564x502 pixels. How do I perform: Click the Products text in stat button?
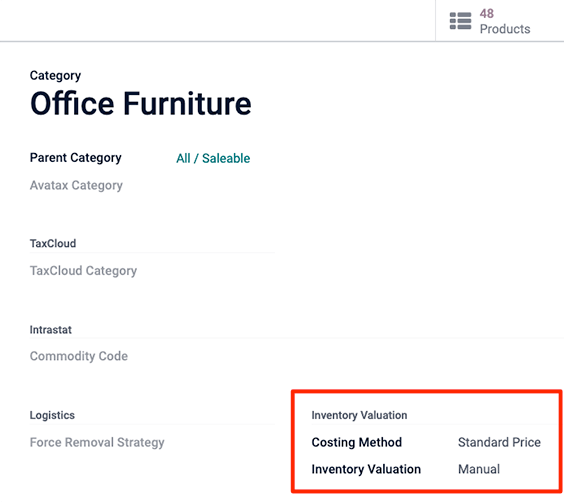[x=505, y=29]
